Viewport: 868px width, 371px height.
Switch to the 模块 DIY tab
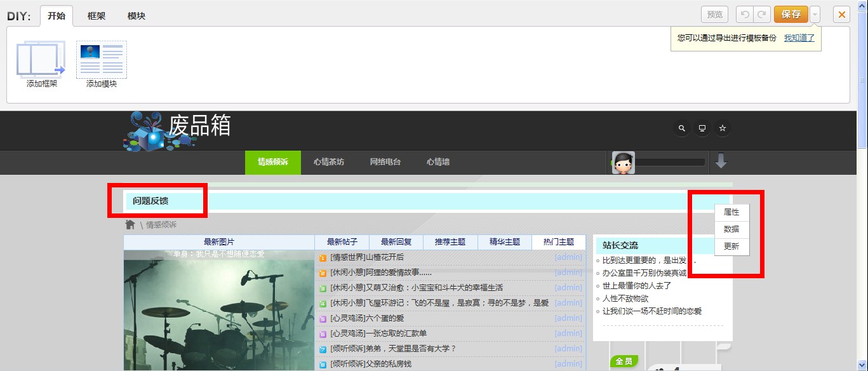(x=137, y=16)
